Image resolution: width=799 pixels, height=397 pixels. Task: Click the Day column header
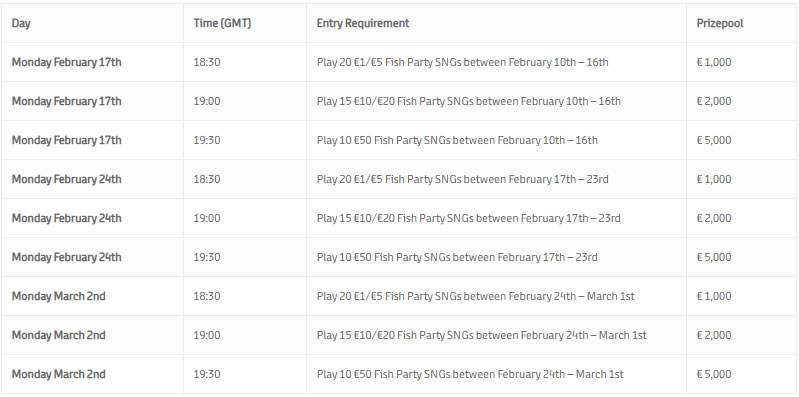click(21, 23)
